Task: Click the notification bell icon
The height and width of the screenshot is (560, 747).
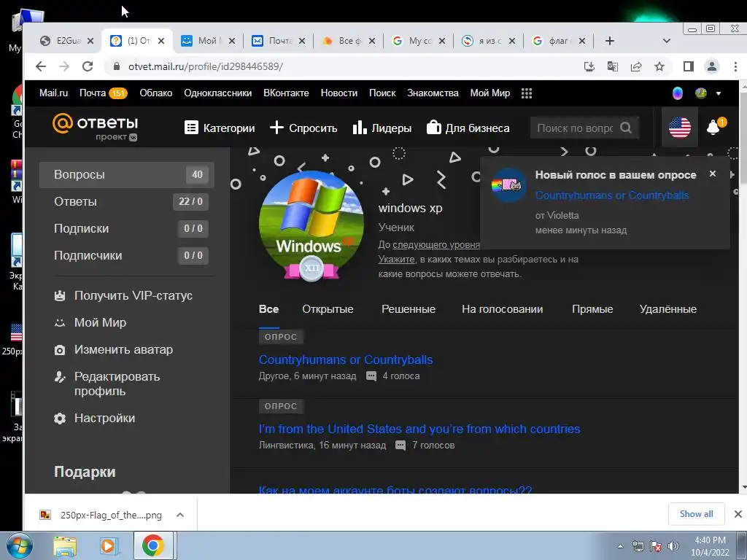Action: coord(713,127)
